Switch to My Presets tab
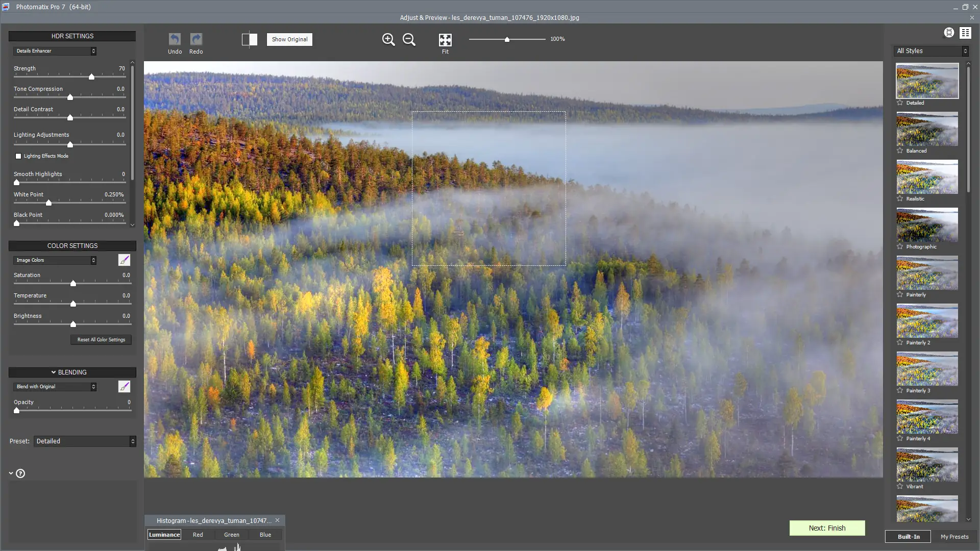This screenshot has width=980, height=551. [954, 537]
